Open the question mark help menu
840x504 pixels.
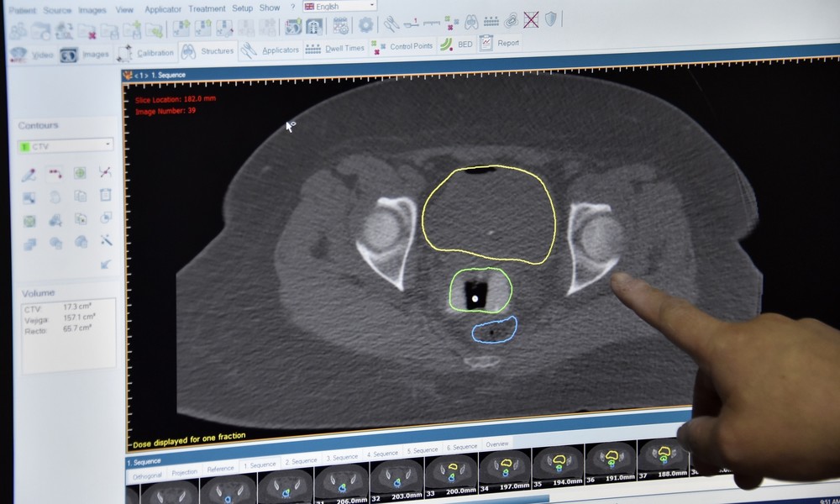coord(292,8)
